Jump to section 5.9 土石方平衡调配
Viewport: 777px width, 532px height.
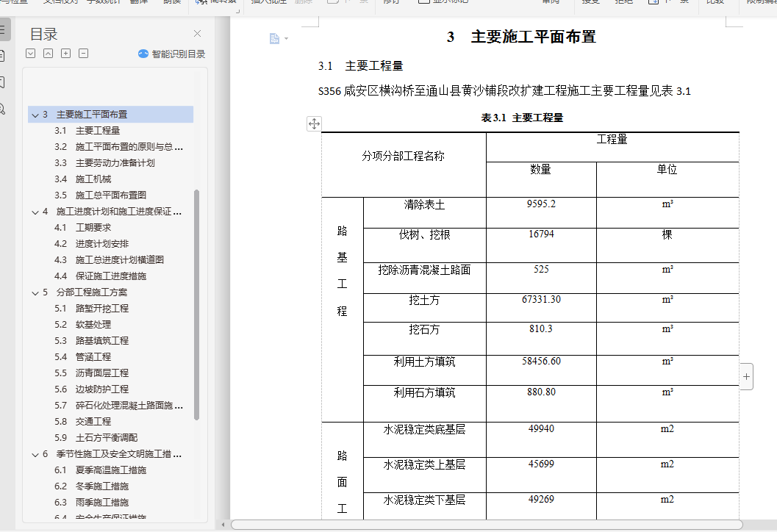[96, 437]
